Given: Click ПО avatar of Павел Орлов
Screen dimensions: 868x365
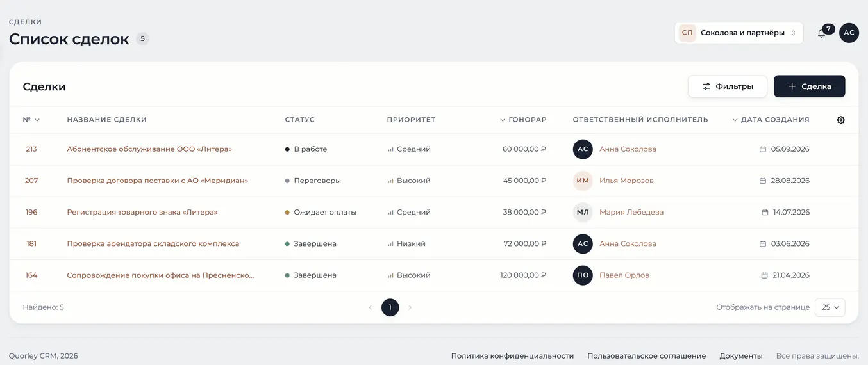Looking at the screenshot, I should [583, 275].
